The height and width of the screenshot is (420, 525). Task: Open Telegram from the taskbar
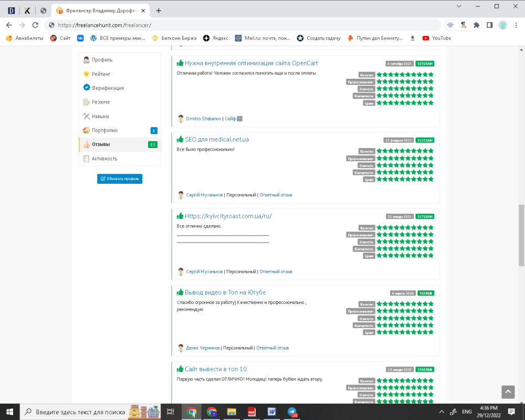291,412
